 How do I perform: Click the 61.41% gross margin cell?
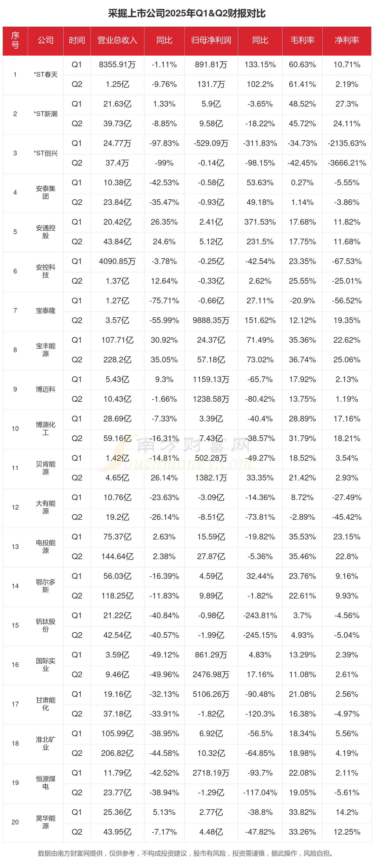coord(302,84)
